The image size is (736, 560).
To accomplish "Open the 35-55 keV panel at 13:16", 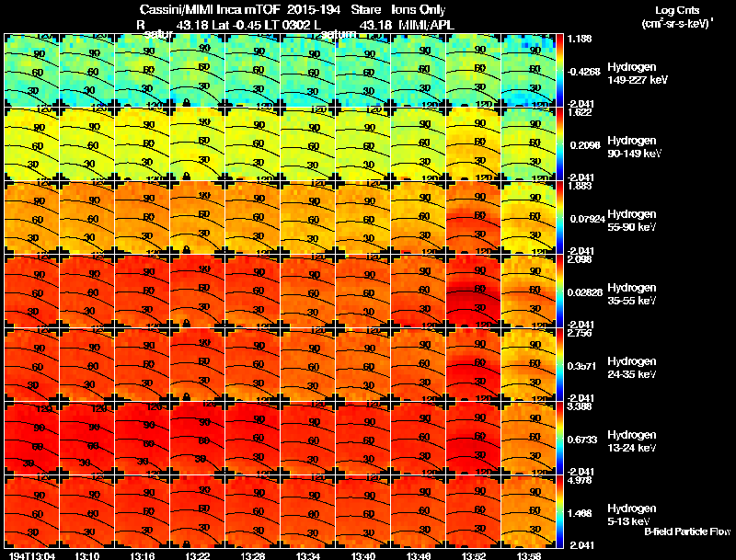I will point(143,291).
